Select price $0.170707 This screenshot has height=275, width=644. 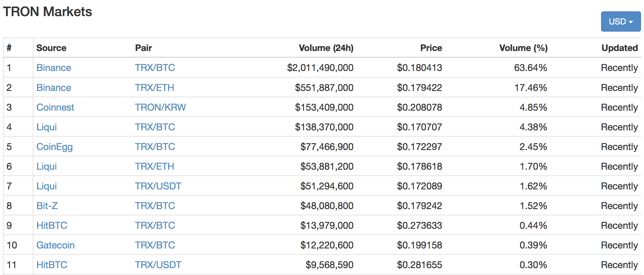click(x=419, y=127)
